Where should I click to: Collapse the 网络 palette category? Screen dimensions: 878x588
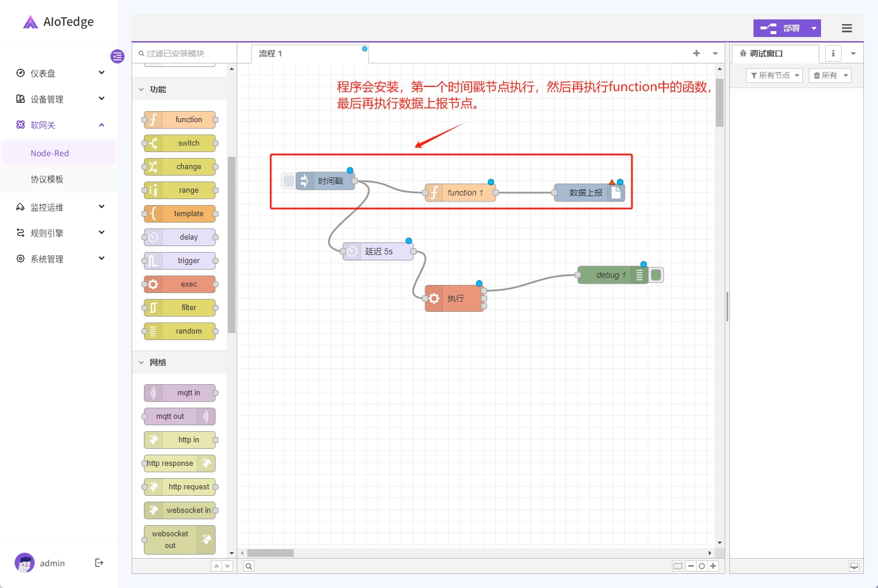tap(142, 362)
